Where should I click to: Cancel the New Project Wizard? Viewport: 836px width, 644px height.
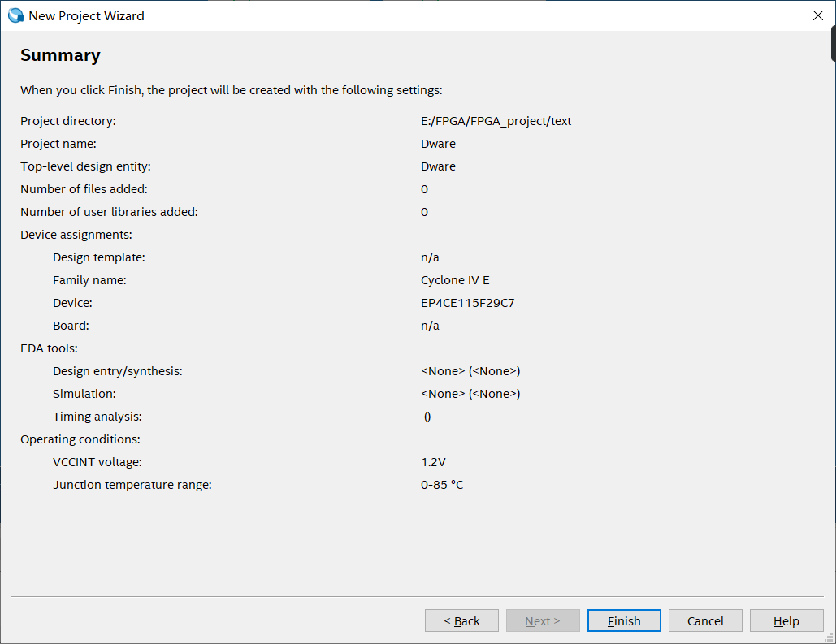[705, 620]
